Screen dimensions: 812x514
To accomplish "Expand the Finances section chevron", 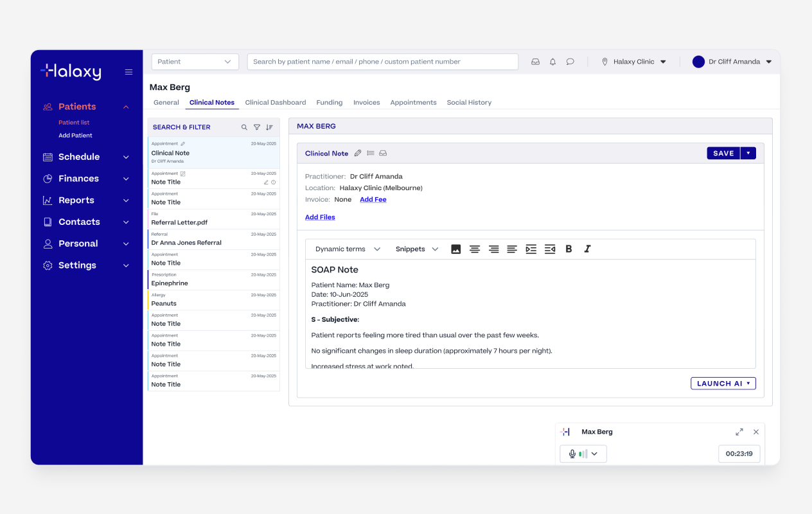I will pos(126,179).
